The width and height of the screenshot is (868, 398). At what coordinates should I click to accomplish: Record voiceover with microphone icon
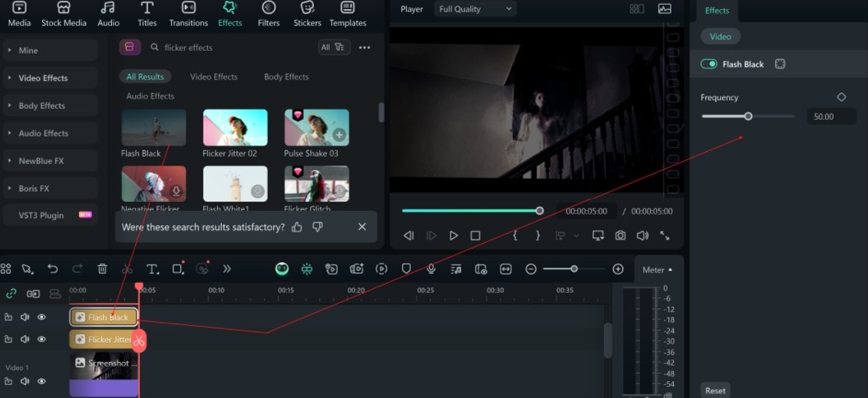(x=431, y=268)
